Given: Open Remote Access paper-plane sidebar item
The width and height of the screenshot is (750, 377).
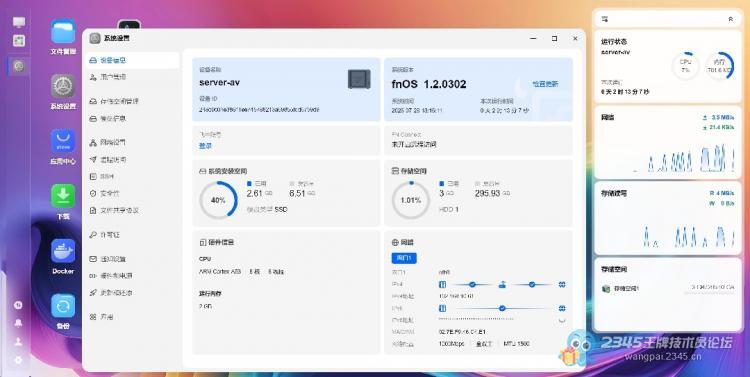Looking at the screenshot, I should tap(132, 160).
